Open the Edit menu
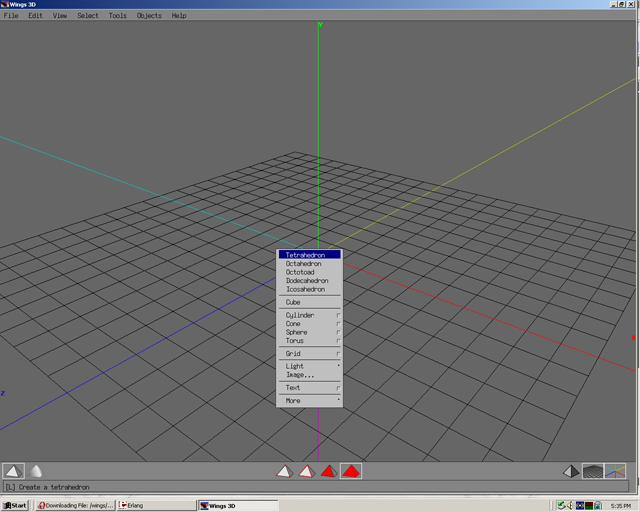The height and width of the screenshot is (512, 640). click(36, 16)
